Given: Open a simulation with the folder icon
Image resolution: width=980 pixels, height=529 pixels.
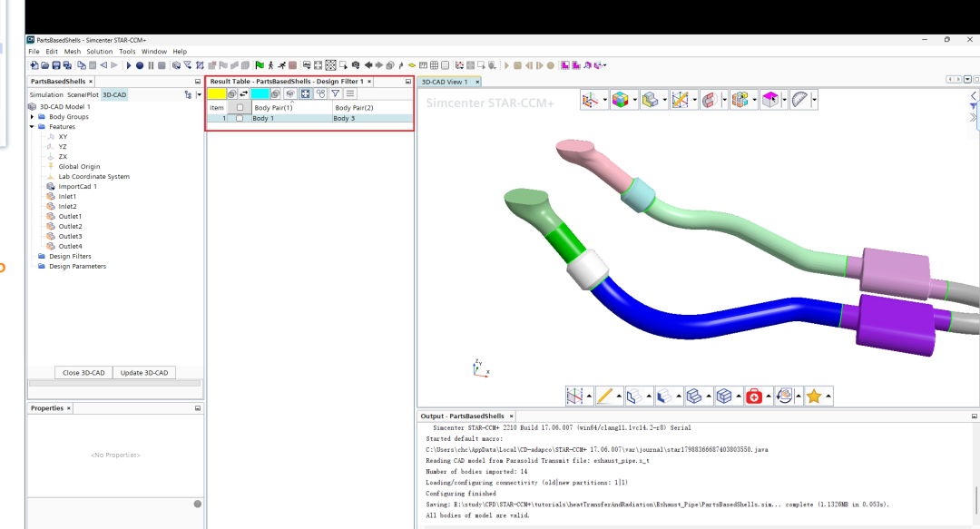Looking at the screenshot, I should [45, 65].
